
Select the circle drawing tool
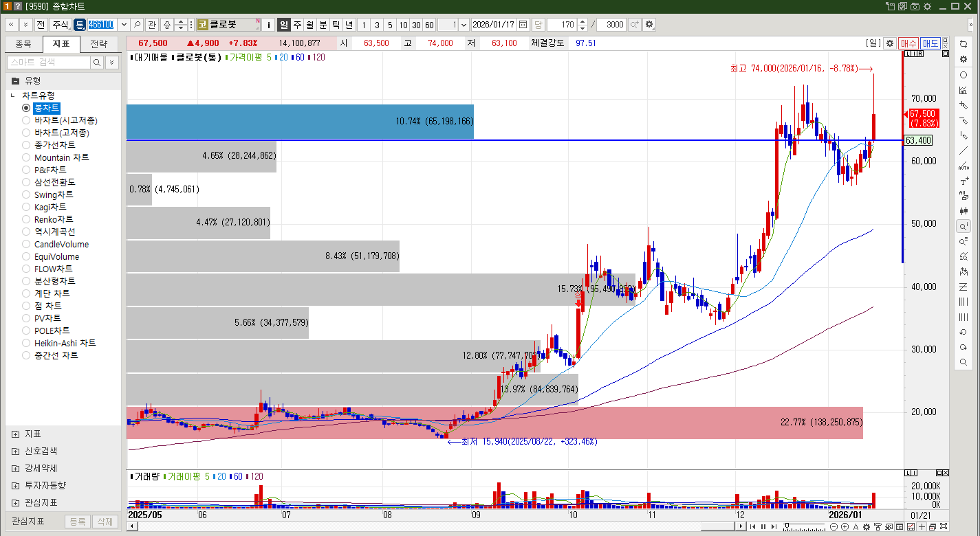click(963, 75)
